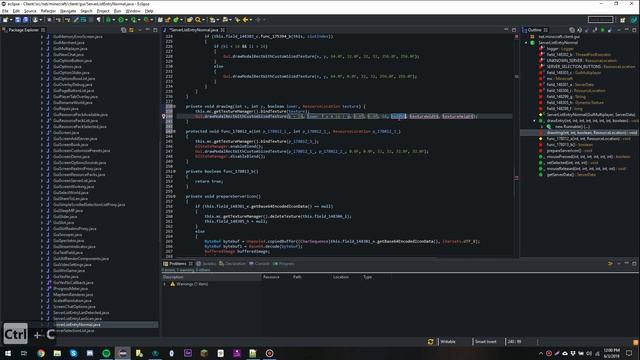Image resolution: width=640 pixels, height=360 pixels.
Task: Open the Run button dropdown arrow
Action: point(126,20)
